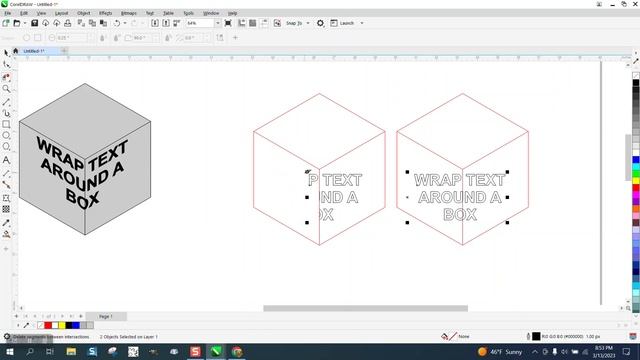
Task: Select the Shape tool in the toolbox
Action: point(6,65)
